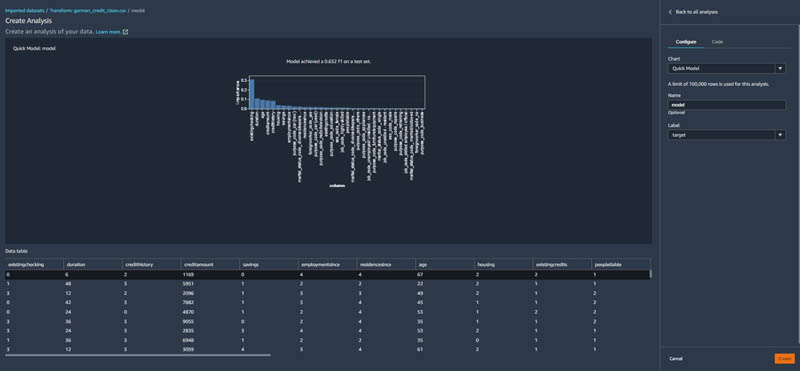This screenshot has height=371, width=800.
Task: Select the existingcredits column header
Action: [x=562, y=265]
